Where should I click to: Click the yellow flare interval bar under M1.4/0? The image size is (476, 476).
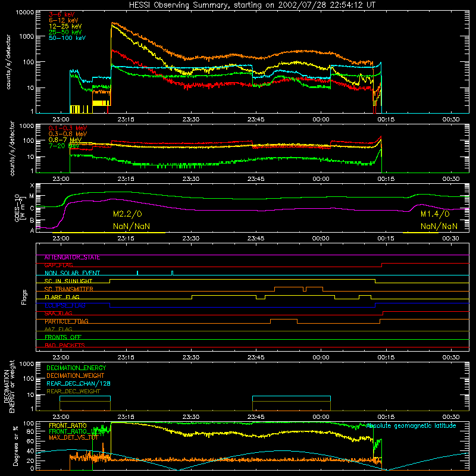[x=421, y=233]
